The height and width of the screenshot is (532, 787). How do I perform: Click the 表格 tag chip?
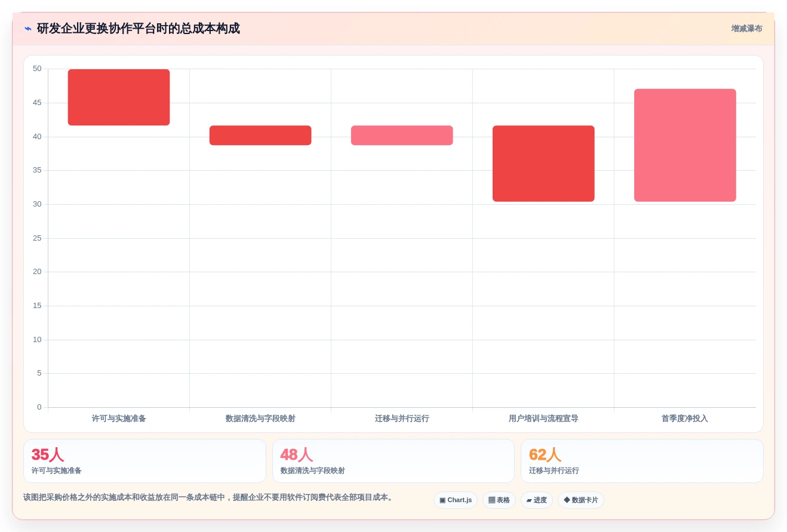point(499,500)
